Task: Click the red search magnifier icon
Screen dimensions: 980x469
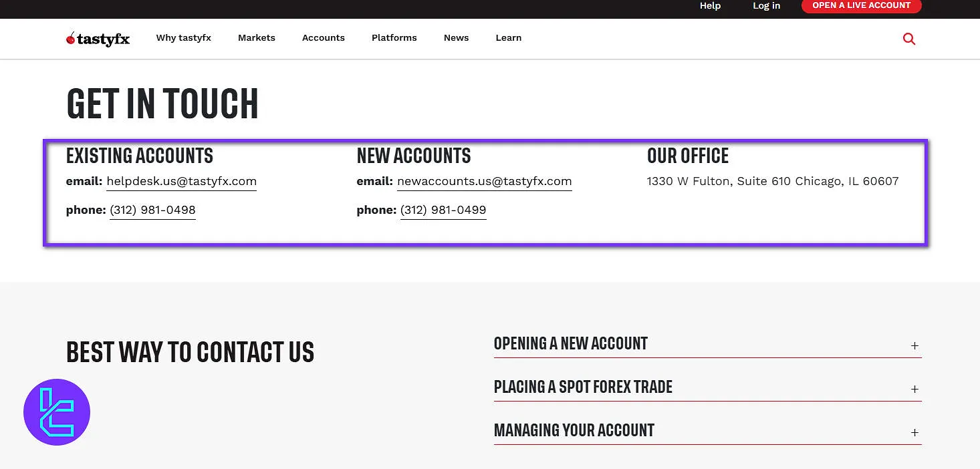Action: [908, 39]
